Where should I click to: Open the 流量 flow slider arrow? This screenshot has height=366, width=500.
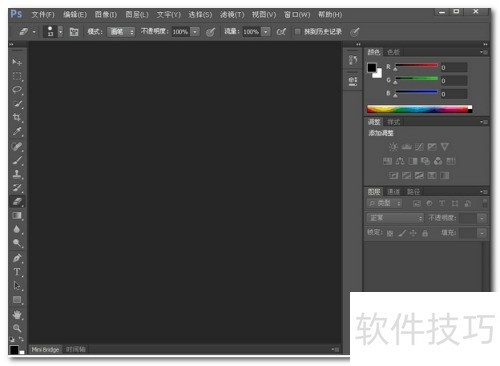266,32
